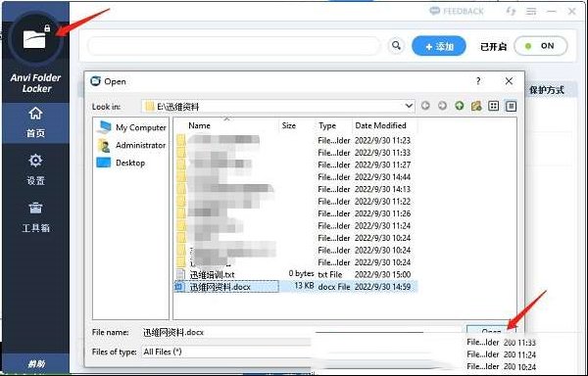
Task: Click the FEEDBACK link
Action: click(x=457, y=11)
